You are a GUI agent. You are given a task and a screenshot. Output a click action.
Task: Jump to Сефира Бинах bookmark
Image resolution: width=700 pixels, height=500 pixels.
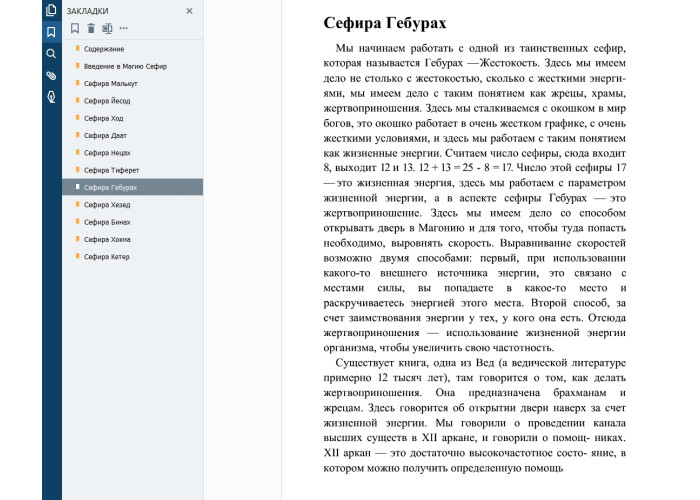pyautogui.click(x=108, y=222)
